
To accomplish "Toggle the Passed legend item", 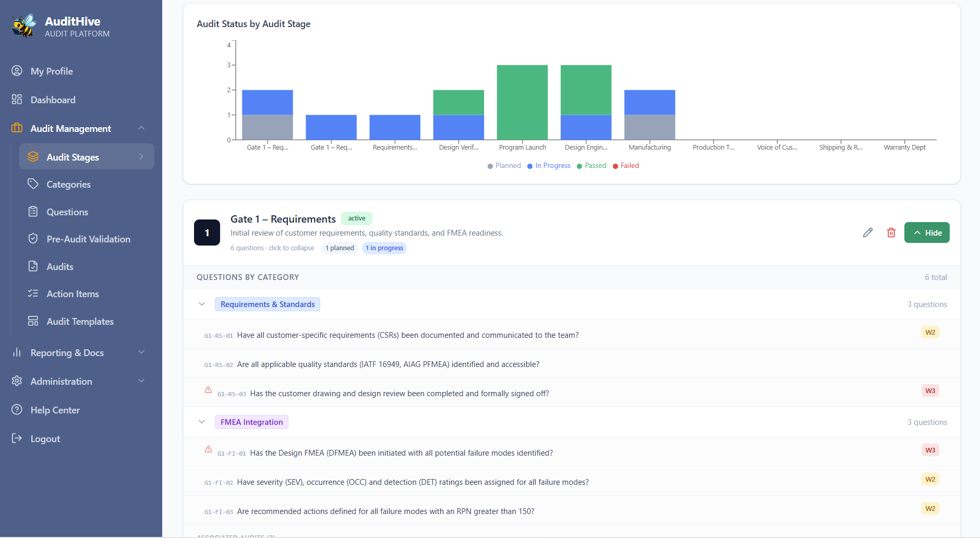I will click(591, 166).
